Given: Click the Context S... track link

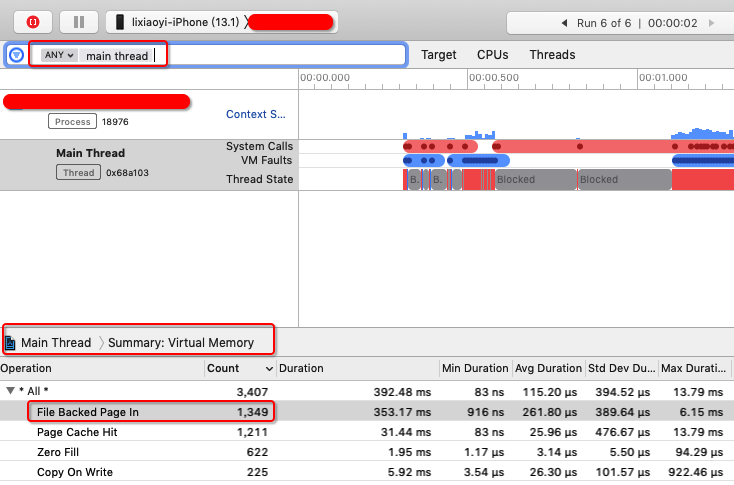Looking at the screenshot, I should 255,115.
